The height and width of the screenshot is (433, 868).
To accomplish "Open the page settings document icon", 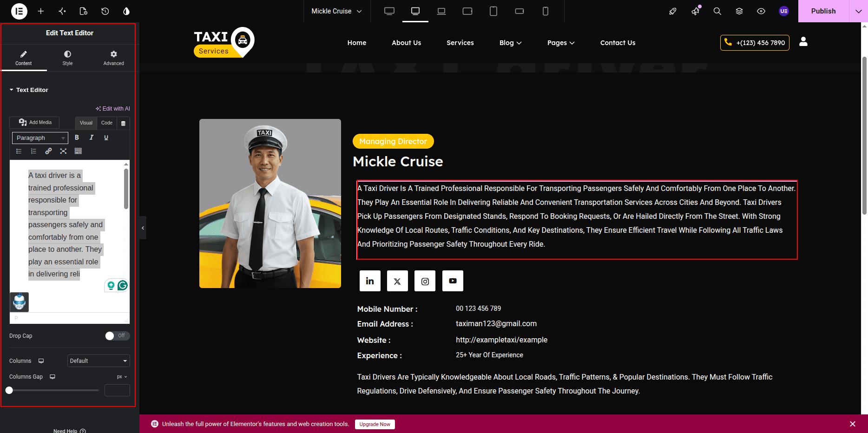I will click(84, 11).
